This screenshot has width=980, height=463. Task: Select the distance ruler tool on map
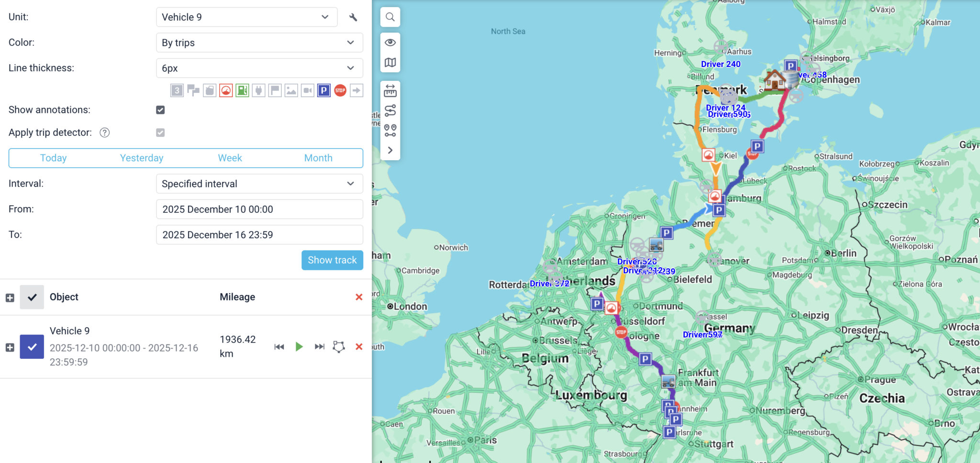point(390,90)
